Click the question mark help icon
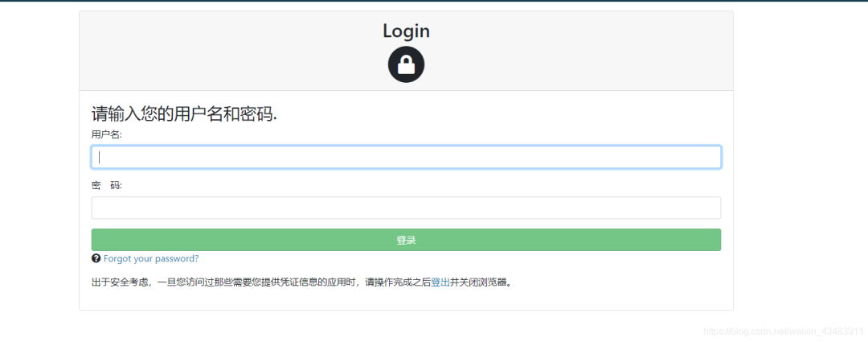 tap(96, 258)
